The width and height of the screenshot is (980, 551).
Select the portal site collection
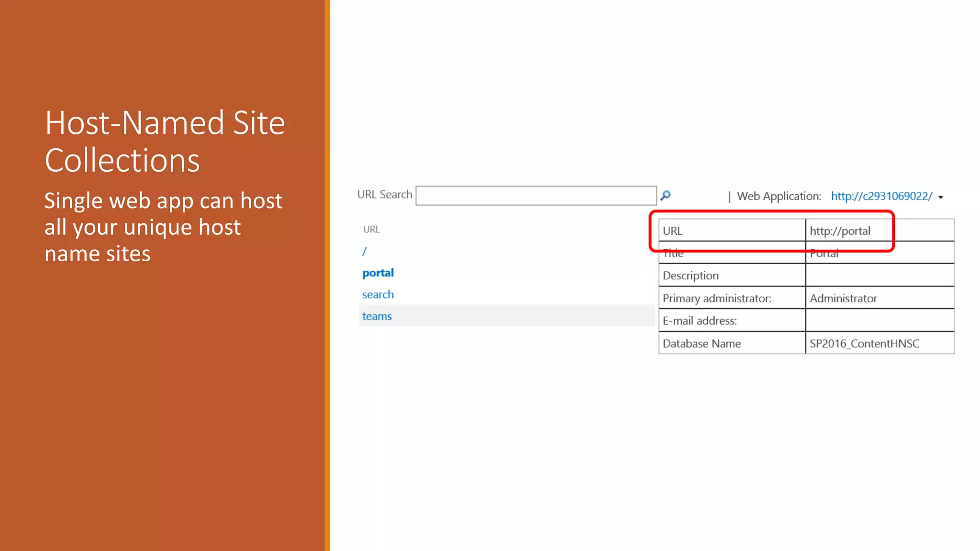point(378,273)
